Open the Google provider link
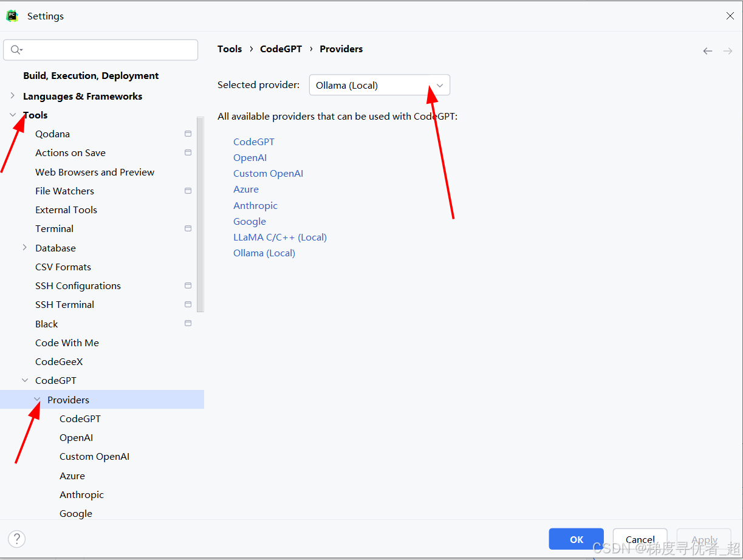Image resolution: width=743 pixels, height=560 pixels. pyautogui.click(x=250, y=222)
